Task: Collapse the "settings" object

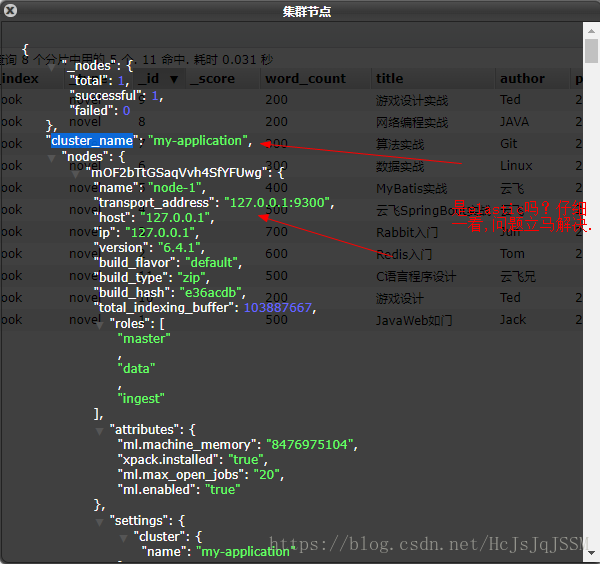Action: [99, 522]
